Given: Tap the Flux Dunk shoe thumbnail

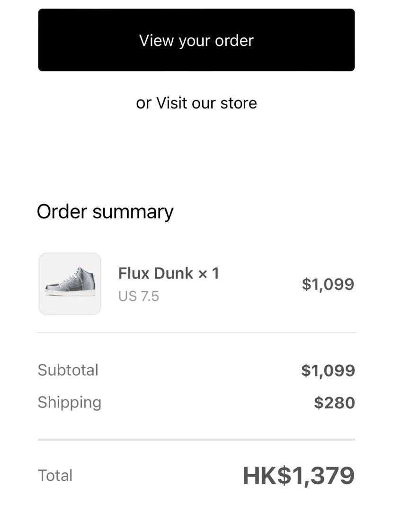Looking at the screenshot, I should [70, 284].
